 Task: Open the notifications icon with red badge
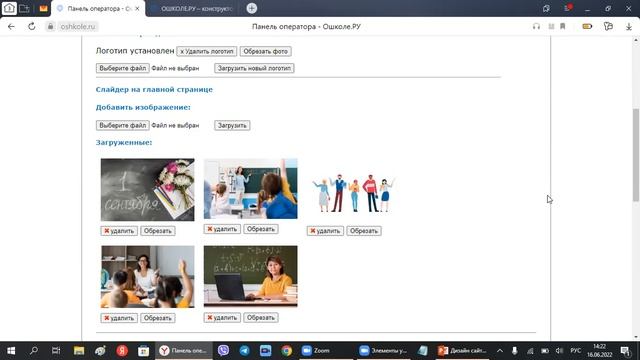[x=568, y=8]
